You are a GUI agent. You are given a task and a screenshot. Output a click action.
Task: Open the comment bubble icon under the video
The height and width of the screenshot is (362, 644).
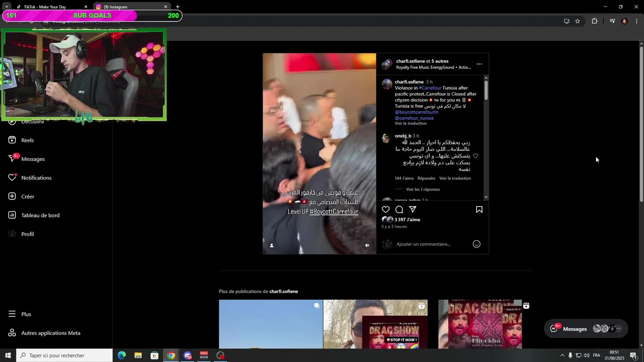click(399, 210)
